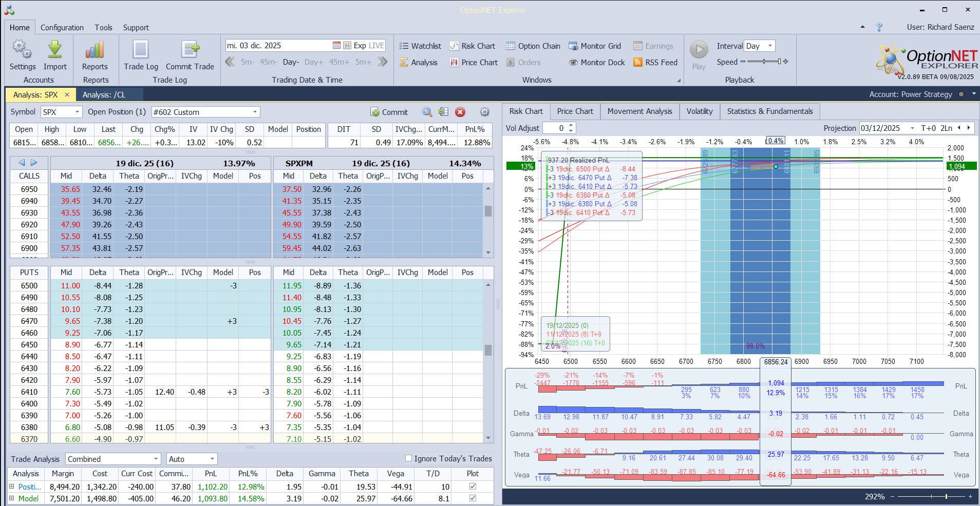Screen dimensions: 980x506
Task: Open the Projection date dropdown
Action: (912, 128)
